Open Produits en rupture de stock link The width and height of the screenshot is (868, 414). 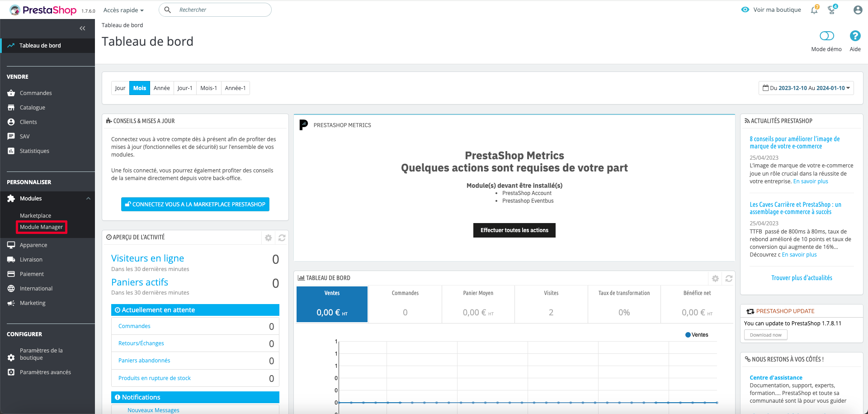(155, 378)
